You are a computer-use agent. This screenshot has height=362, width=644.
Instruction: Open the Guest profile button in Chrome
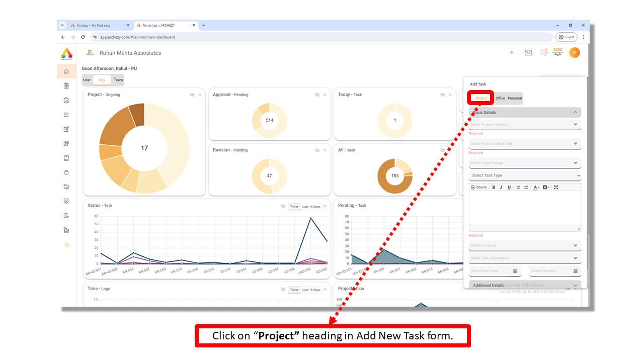click(567, 37)
